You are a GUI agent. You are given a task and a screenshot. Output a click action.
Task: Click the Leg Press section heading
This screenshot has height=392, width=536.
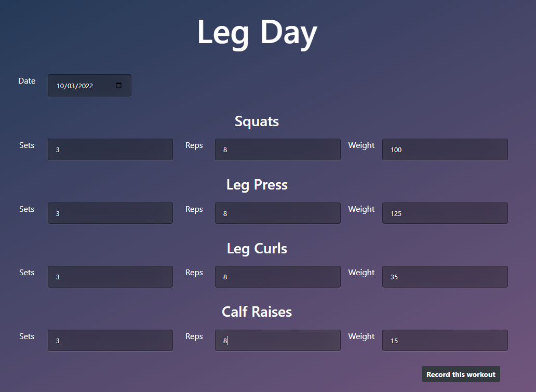[x=257, y=185]
